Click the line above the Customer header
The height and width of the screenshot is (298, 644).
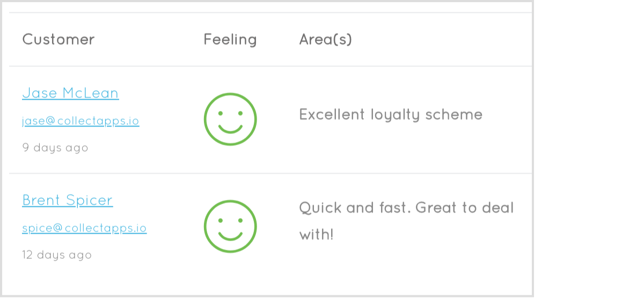coord(268,12)
